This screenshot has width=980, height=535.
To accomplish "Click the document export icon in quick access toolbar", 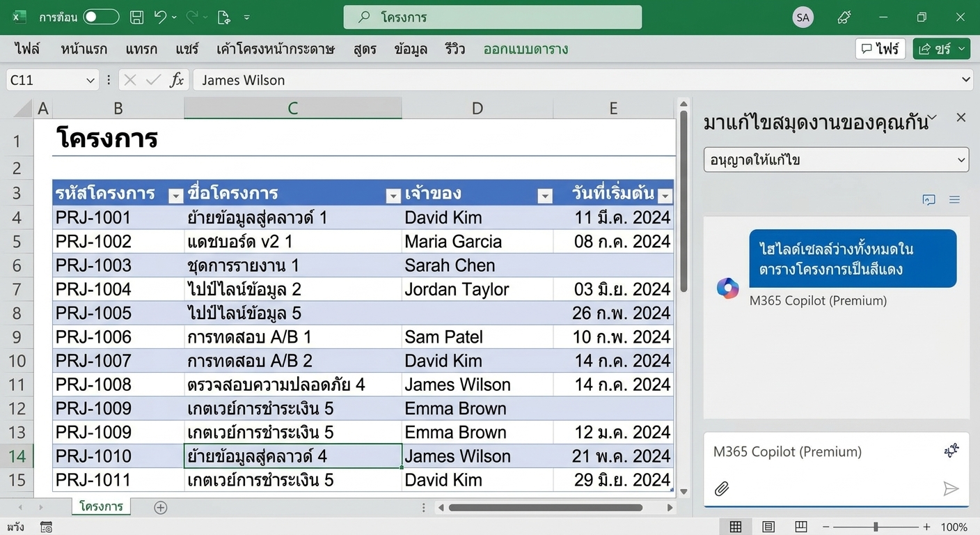I will tap(223, 17).
